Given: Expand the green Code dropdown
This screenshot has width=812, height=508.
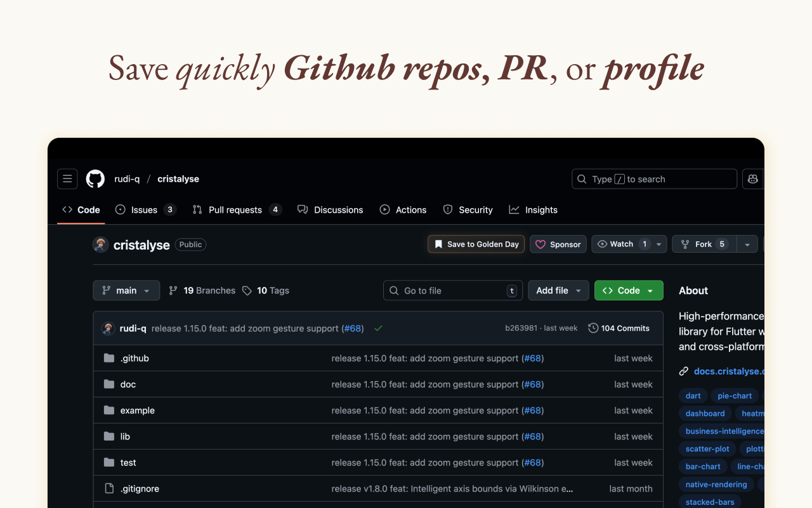Looking at the screenshot, I should point(629,290).
